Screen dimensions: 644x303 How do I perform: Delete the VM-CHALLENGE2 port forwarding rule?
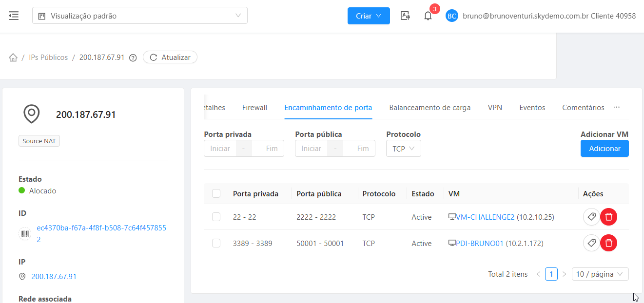[608, 217]
